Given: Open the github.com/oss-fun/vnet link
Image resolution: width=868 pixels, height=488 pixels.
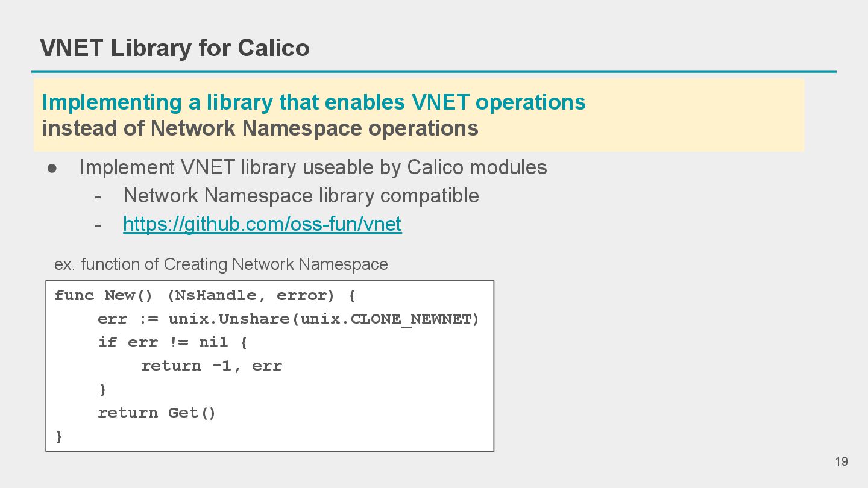Looking at the screenshot, I should click(262, 224).
